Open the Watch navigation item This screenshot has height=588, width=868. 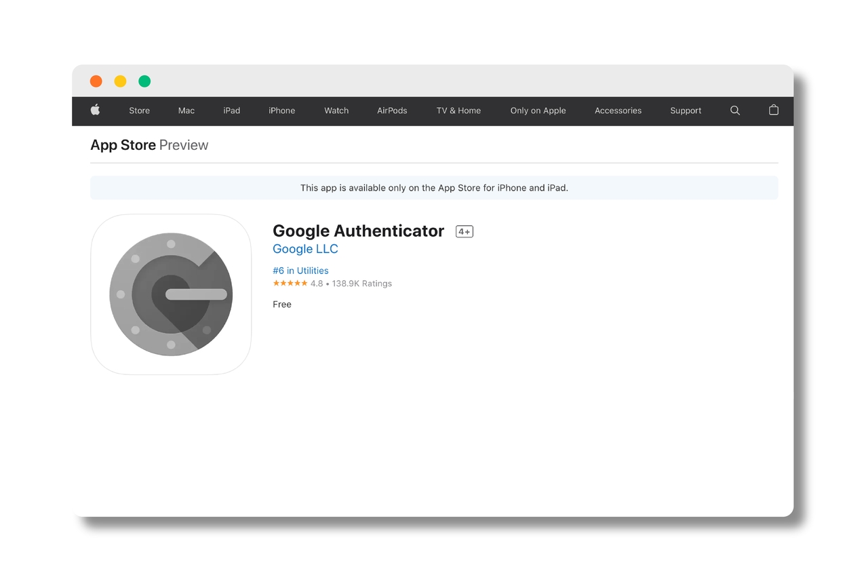click(x=336, y=111)
